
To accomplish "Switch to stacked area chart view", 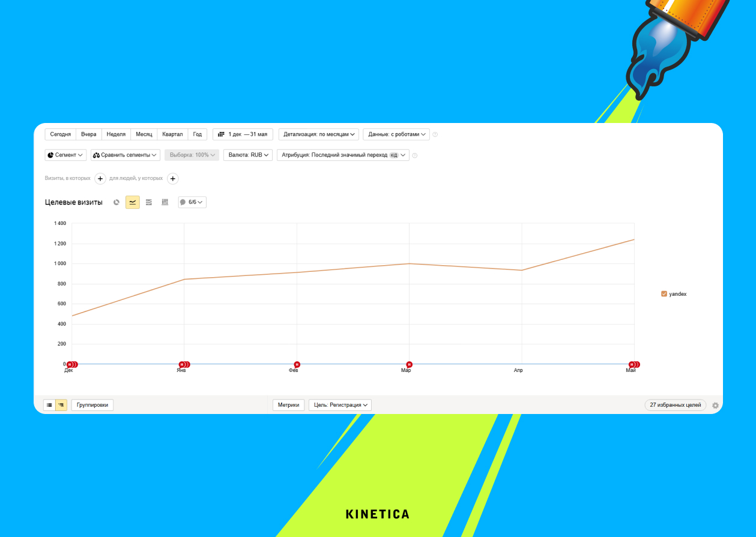I will point(149,202).
